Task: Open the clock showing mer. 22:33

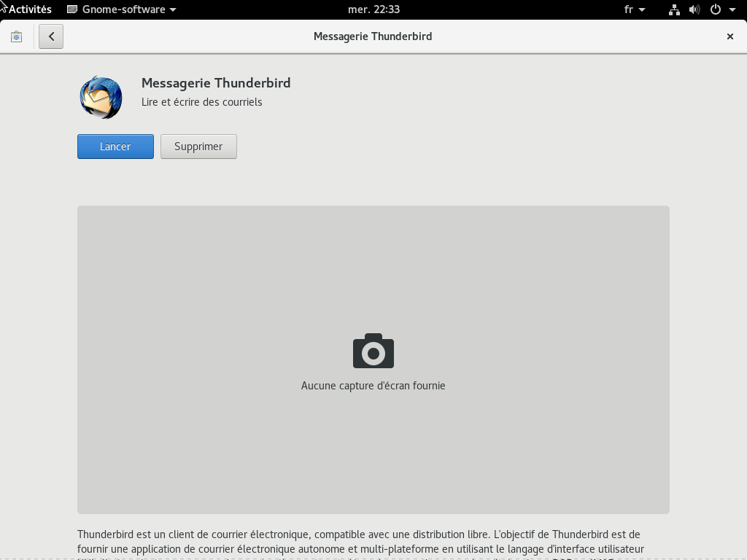Action: pyautogui.click(x=373, y=9)
